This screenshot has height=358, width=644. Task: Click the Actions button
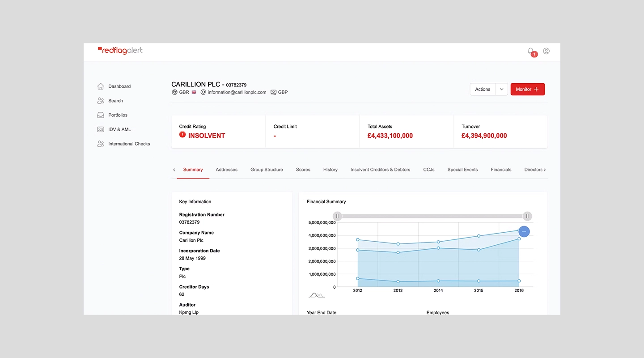(483, 89)
